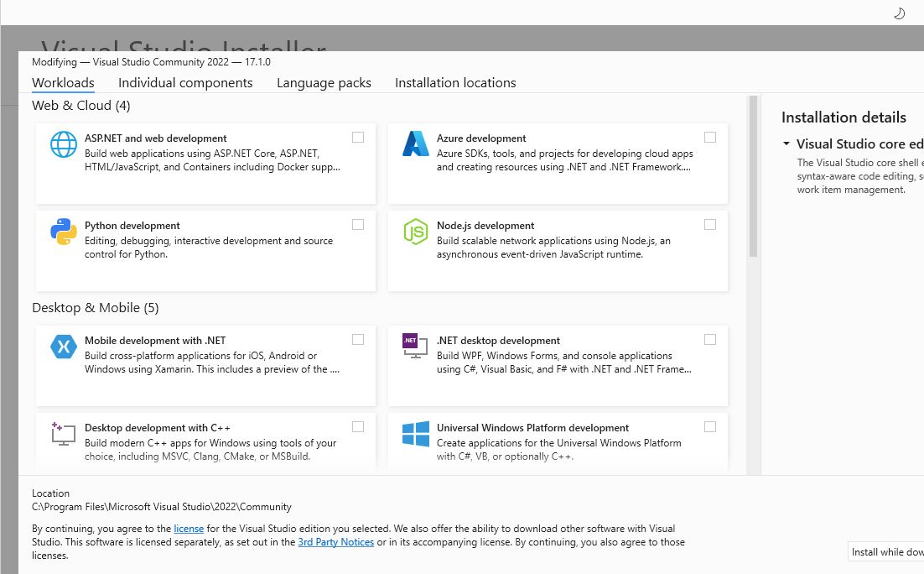The image size is (924, 574).
Task: Select the Python development icon
Action: tap(62, 232)
